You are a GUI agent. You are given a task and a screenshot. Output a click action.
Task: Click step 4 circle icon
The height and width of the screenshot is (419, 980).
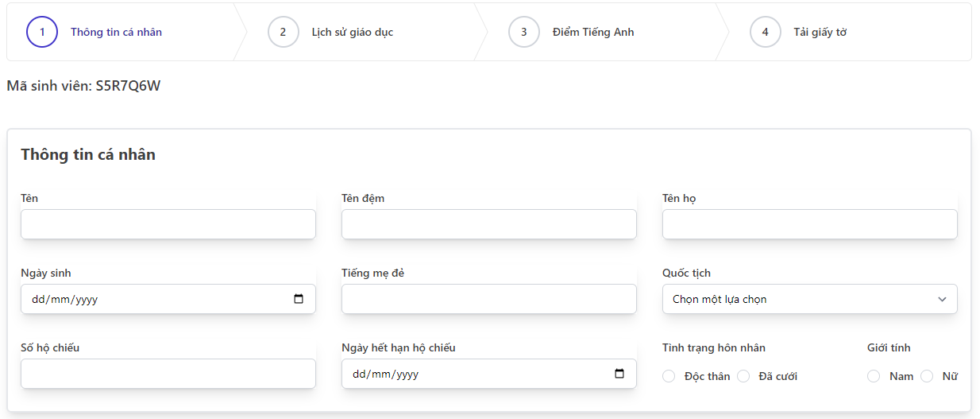pyautogui.click(x=766, y=32)
